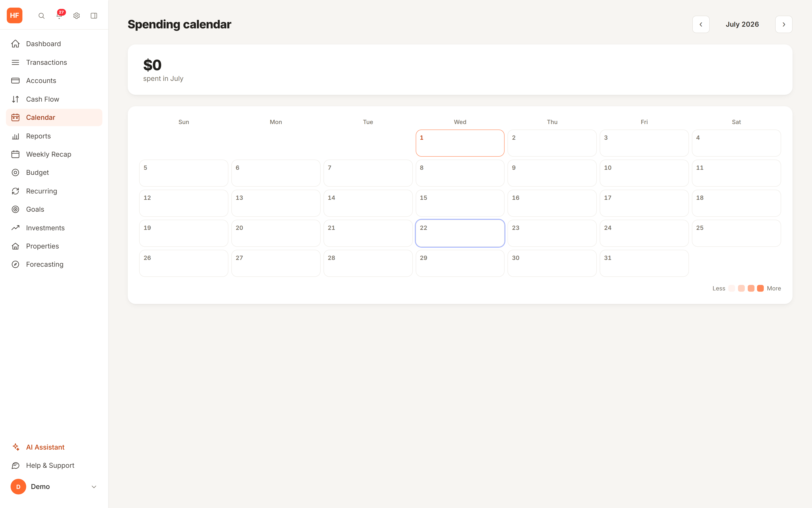Click the Transactions list icon
This screenshot has height=508, width=812.
point(15,62)
